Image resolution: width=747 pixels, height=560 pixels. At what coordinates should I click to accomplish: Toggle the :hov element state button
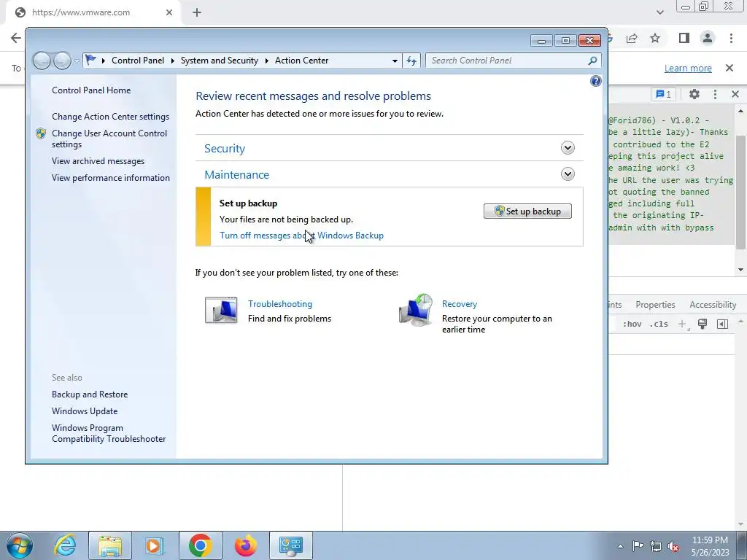coord(632,324)
